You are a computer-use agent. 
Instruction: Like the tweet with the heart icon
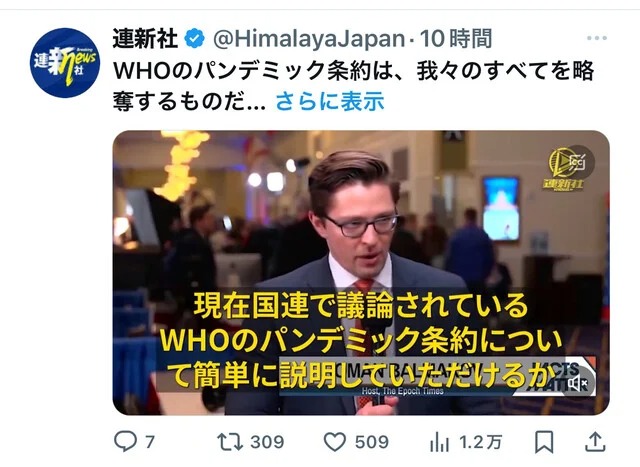point(335,442)
